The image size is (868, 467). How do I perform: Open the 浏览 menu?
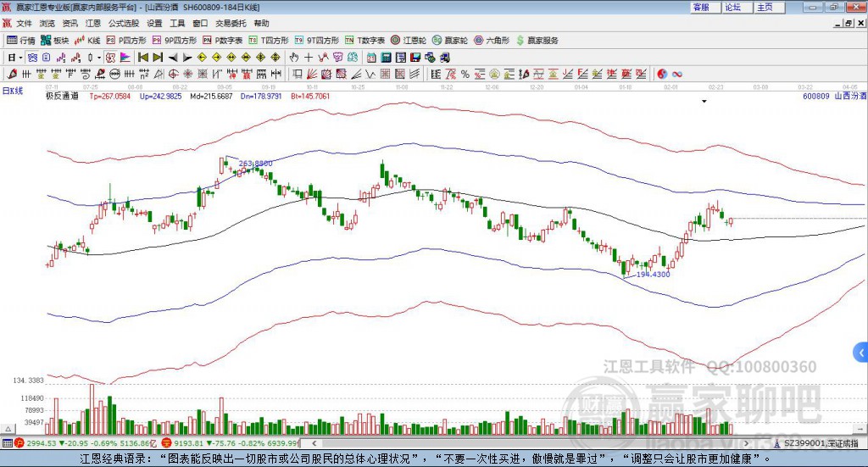point(47,23)
